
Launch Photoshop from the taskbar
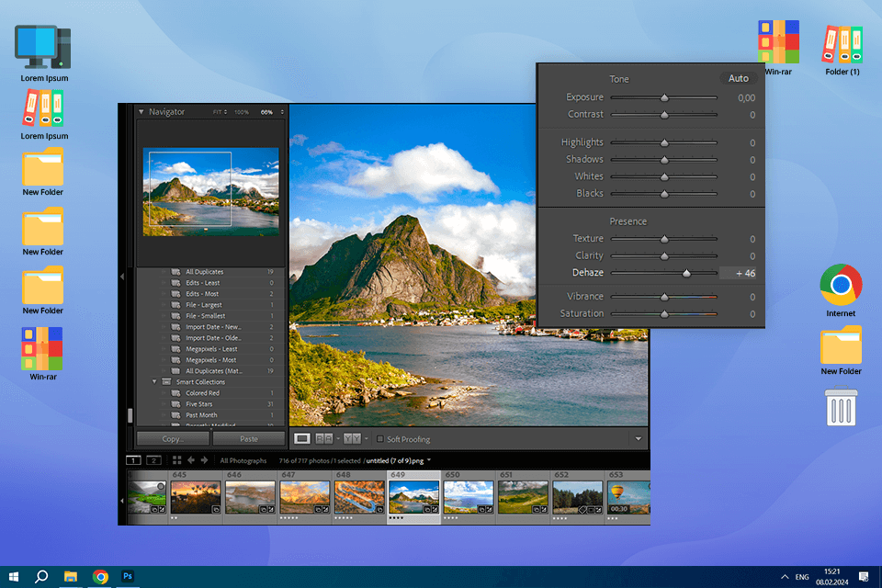pos(129,577)
